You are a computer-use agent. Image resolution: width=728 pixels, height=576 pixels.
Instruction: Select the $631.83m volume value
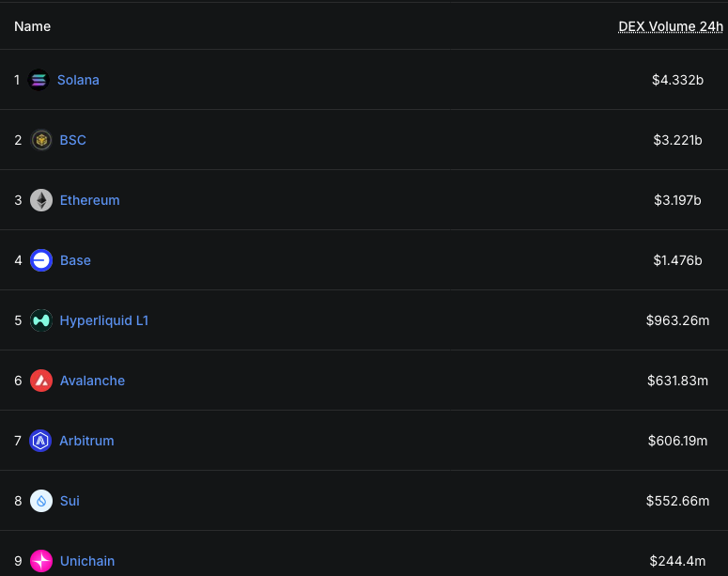click(677, 381)
